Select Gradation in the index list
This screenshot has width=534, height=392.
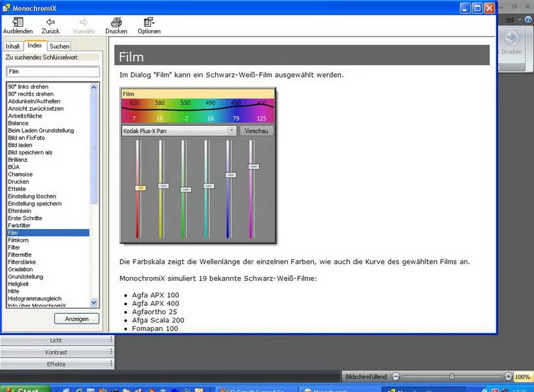coord(20,269)
